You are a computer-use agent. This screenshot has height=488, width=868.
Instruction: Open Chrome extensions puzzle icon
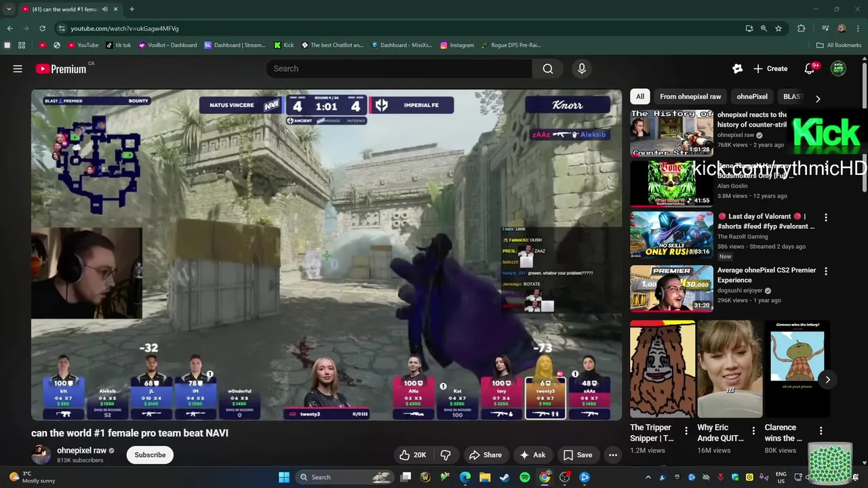point(802,28)
